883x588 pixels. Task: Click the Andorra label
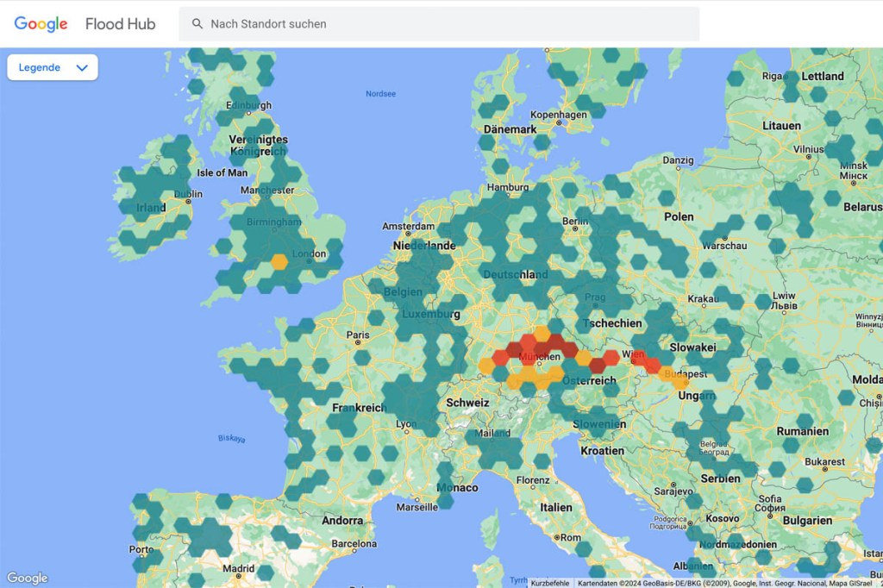pos(342,521)
